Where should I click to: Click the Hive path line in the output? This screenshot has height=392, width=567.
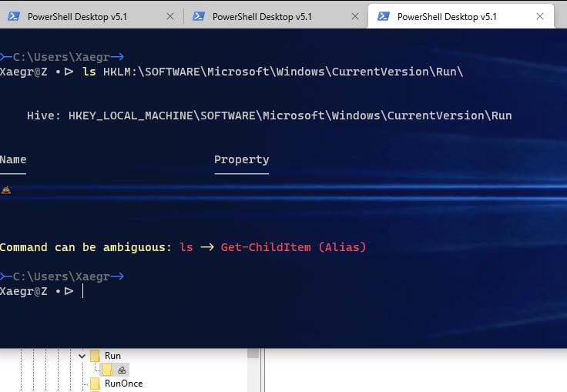[x=270, y=116]
